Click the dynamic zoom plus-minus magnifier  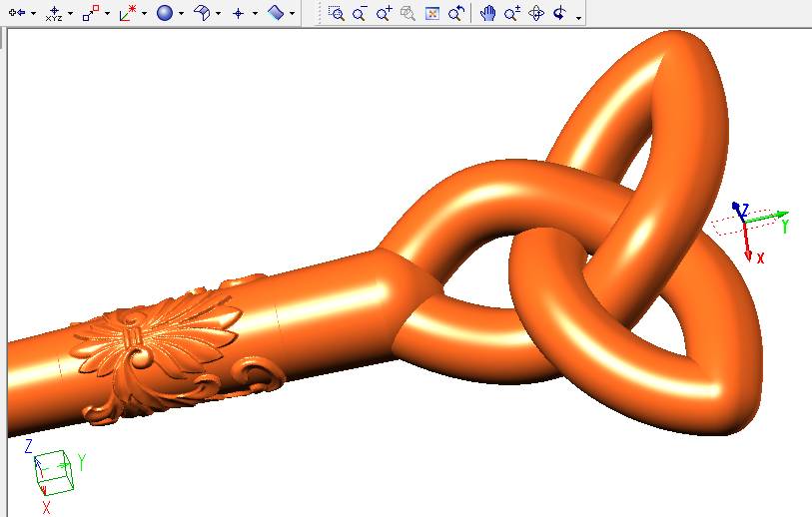(x=512, y=13)
